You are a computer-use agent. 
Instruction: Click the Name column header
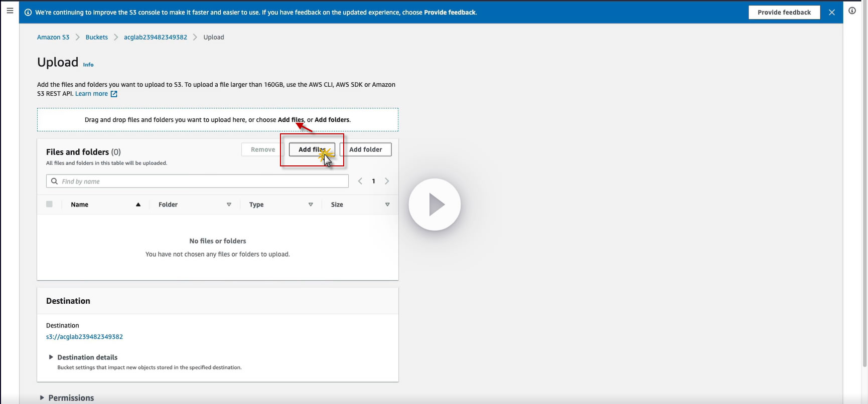(x=80, y=205)
